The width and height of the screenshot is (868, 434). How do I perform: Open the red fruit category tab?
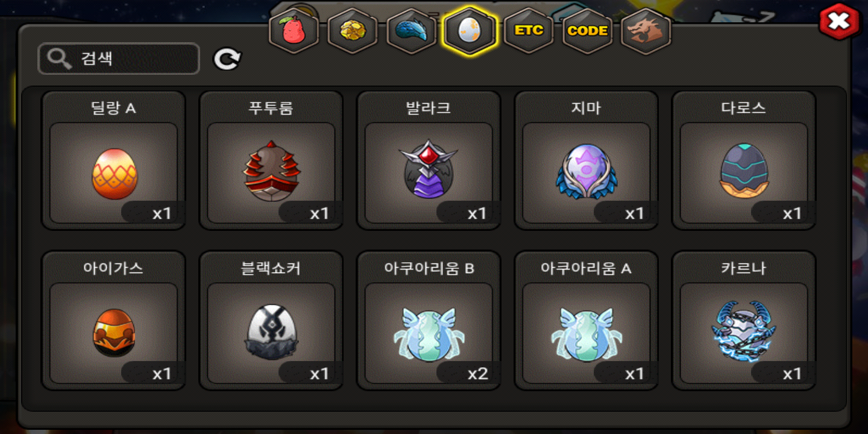coord(294,31)
